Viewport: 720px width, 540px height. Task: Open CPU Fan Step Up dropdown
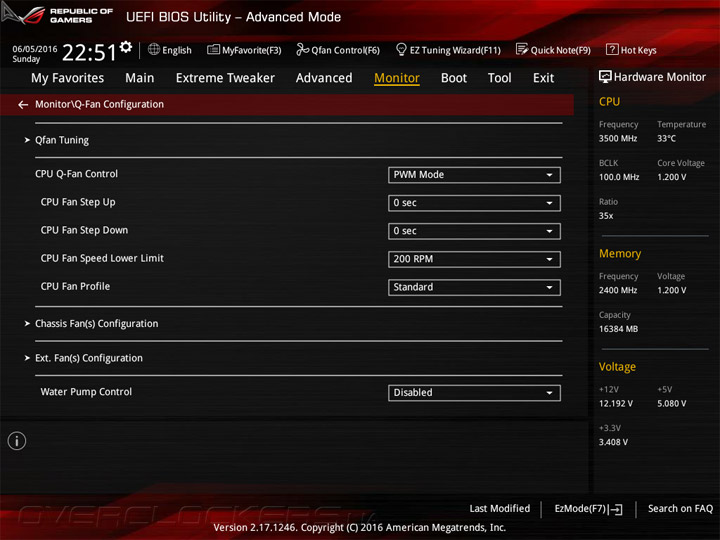[x=474, y=203]
